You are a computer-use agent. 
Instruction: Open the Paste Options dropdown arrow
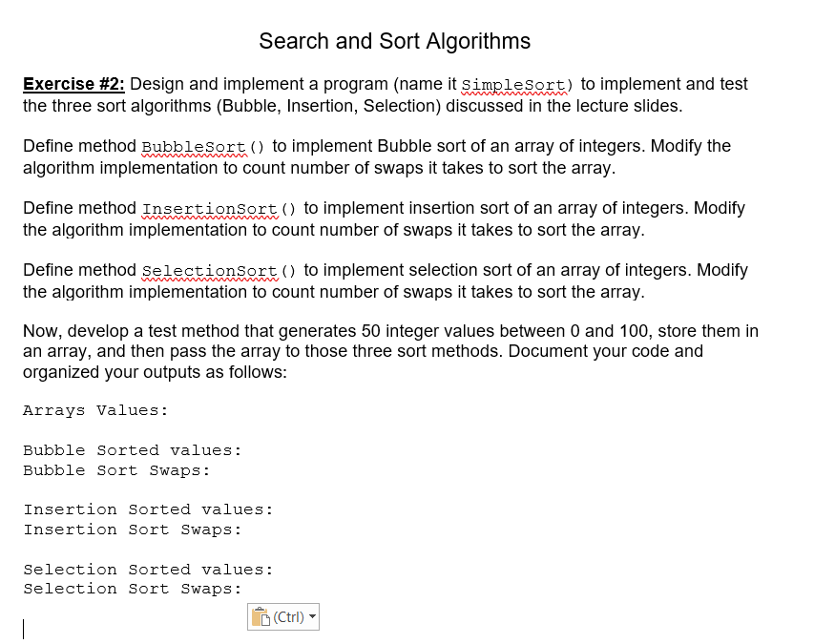[x=311, y=616]
